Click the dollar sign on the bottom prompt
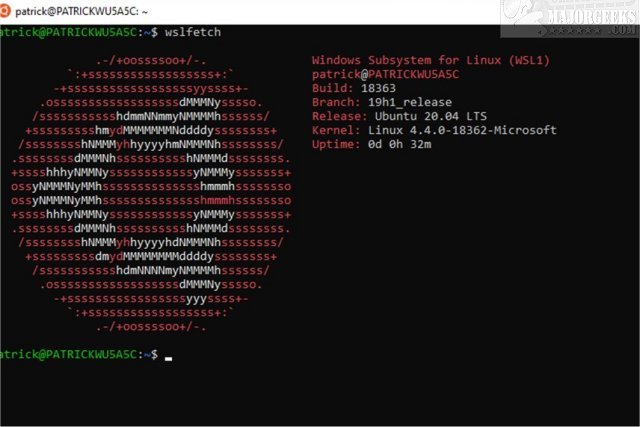The height and width of the screenshot is (427, 640). pyautogui.click(x=154, y=354)
